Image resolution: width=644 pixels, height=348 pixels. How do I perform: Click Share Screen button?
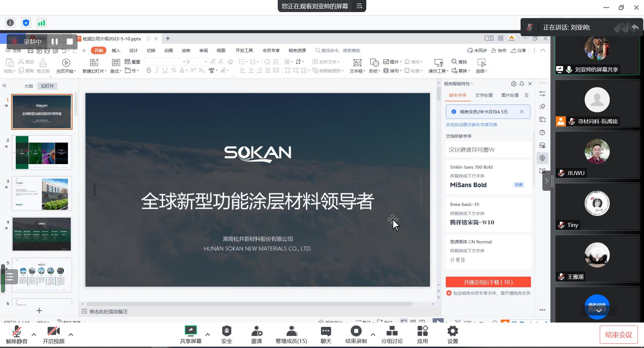191,335
